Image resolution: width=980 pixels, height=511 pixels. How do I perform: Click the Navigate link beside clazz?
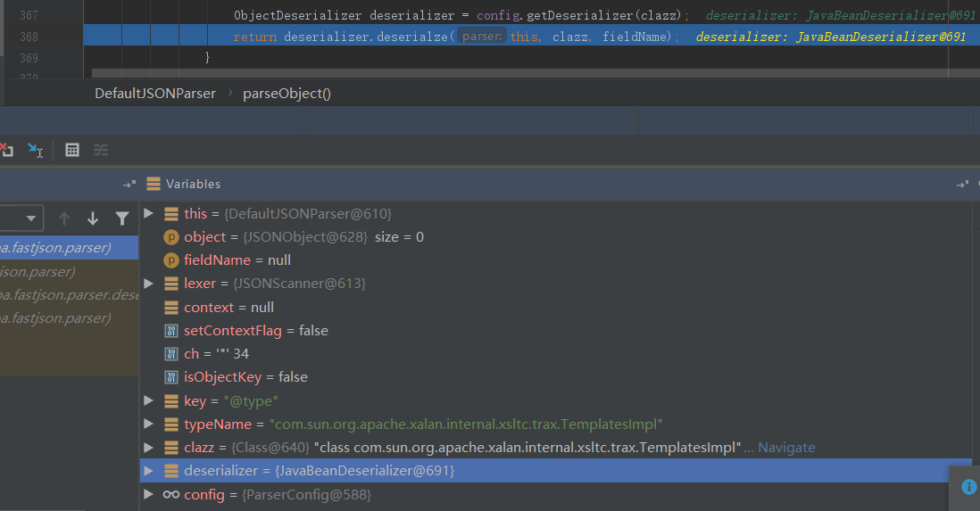point(785,447)
